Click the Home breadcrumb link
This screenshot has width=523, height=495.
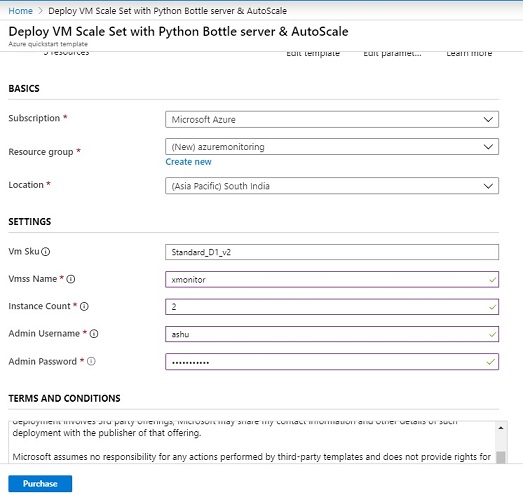[20, 11]
